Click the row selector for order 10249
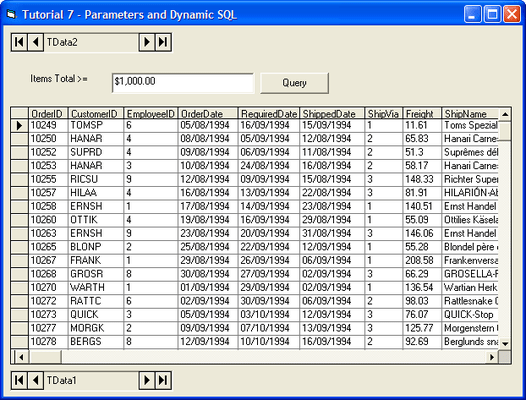This screenshot has width=526, height=400. (x=19, y=126)
